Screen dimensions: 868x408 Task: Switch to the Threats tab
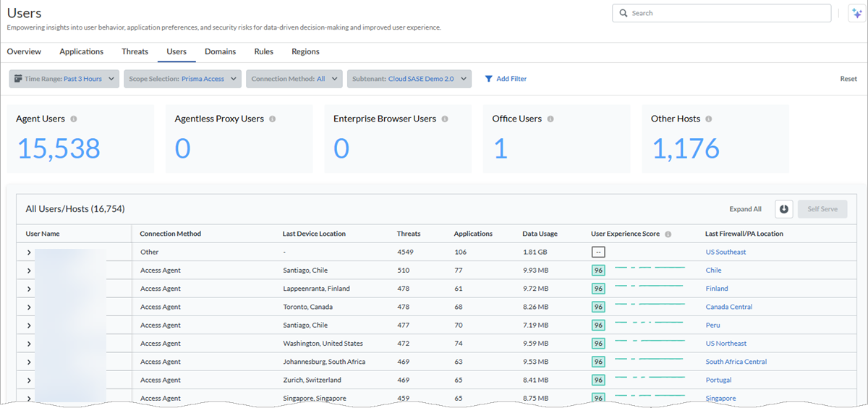[x=135, y=52]
